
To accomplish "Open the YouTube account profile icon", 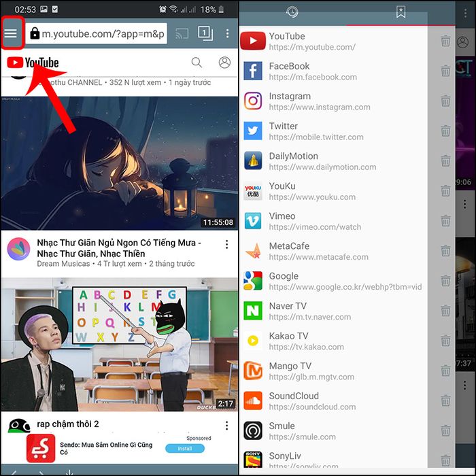I will [224, 63].
